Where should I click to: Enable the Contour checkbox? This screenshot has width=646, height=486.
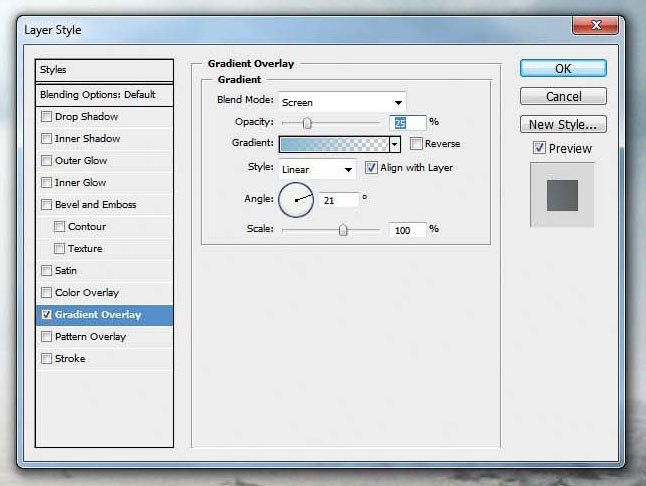pos(60,227)
